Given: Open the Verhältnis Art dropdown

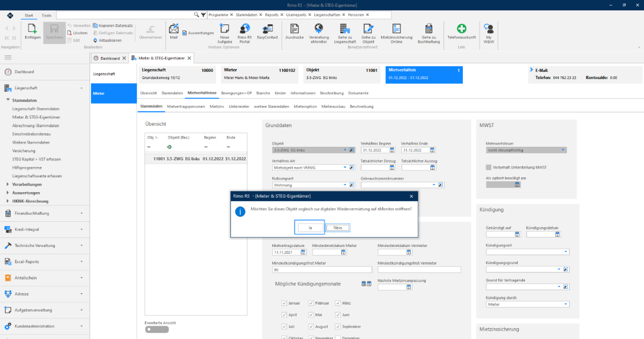Looking at the screenshot, I should point(345,168).
